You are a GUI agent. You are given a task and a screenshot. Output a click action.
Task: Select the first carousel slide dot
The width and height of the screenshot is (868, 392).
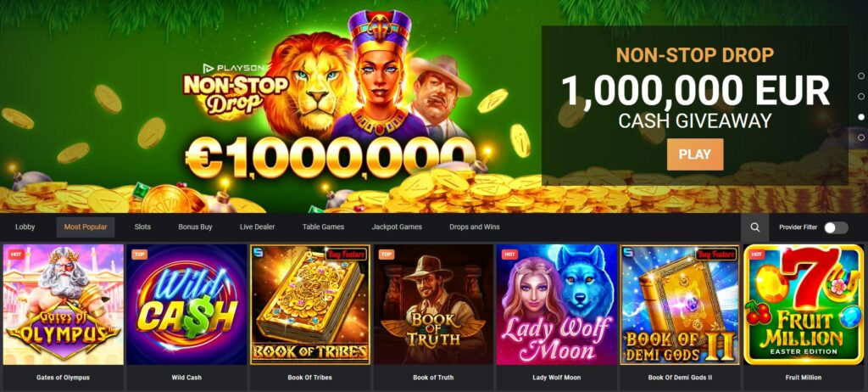pos(861,76)
